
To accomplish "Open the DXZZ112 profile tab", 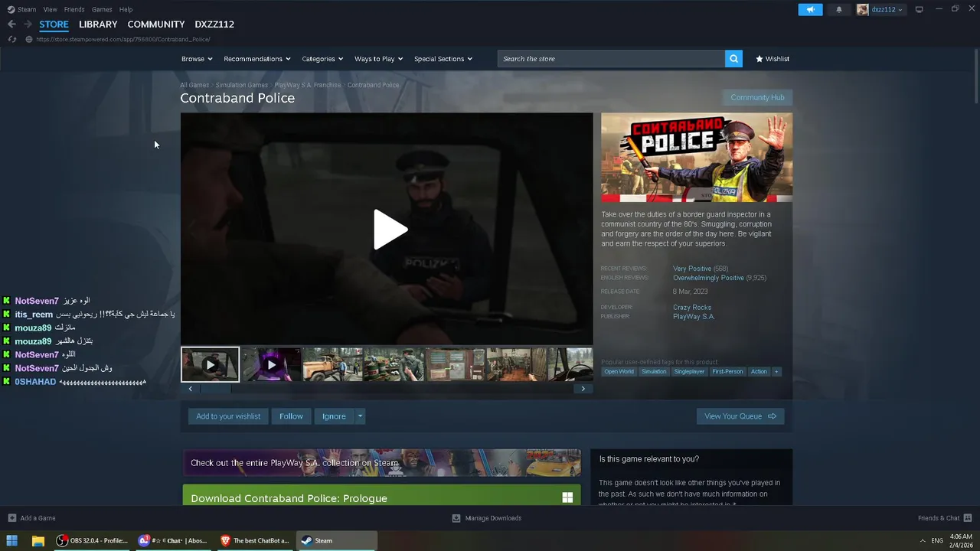I will point(214,24).
